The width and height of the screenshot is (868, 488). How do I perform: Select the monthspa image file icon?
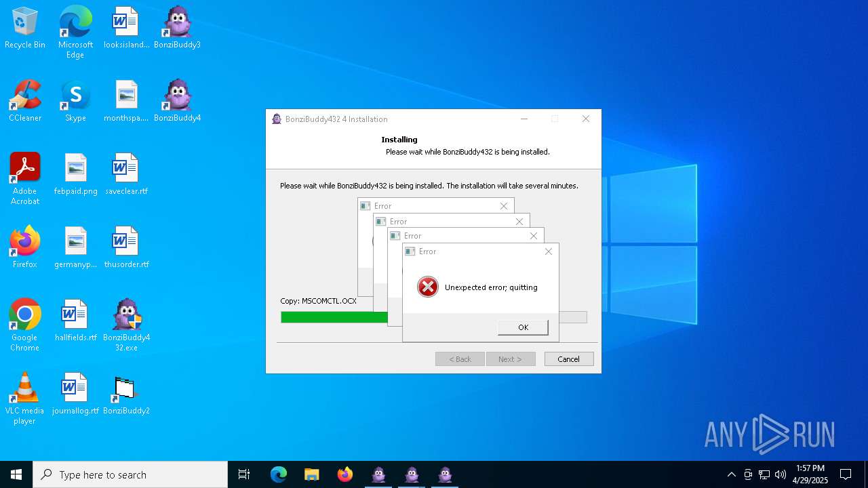[x=126, y=102]
